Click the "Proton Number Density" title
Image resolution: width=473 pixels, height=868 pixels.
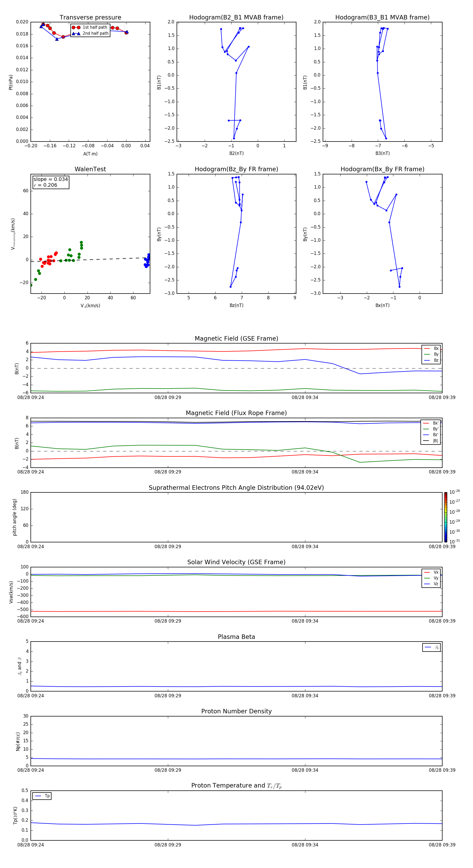click(x=236, y=711)
